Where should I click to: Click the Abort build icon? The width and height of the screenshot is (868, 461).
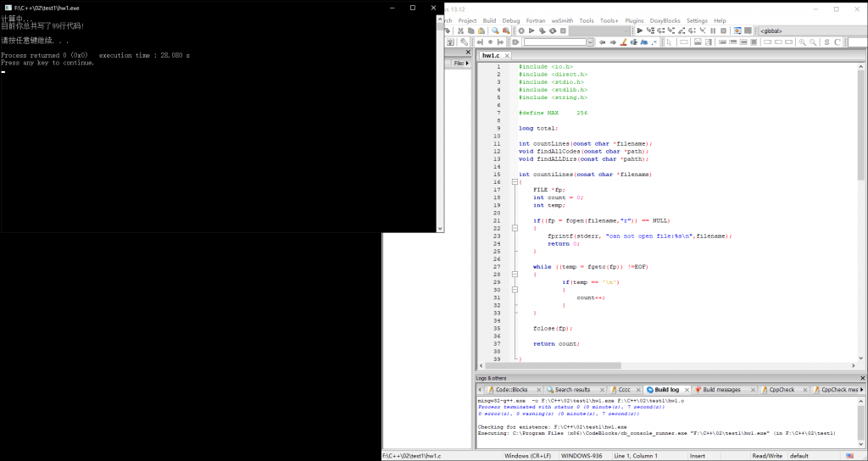pos(563,31)
